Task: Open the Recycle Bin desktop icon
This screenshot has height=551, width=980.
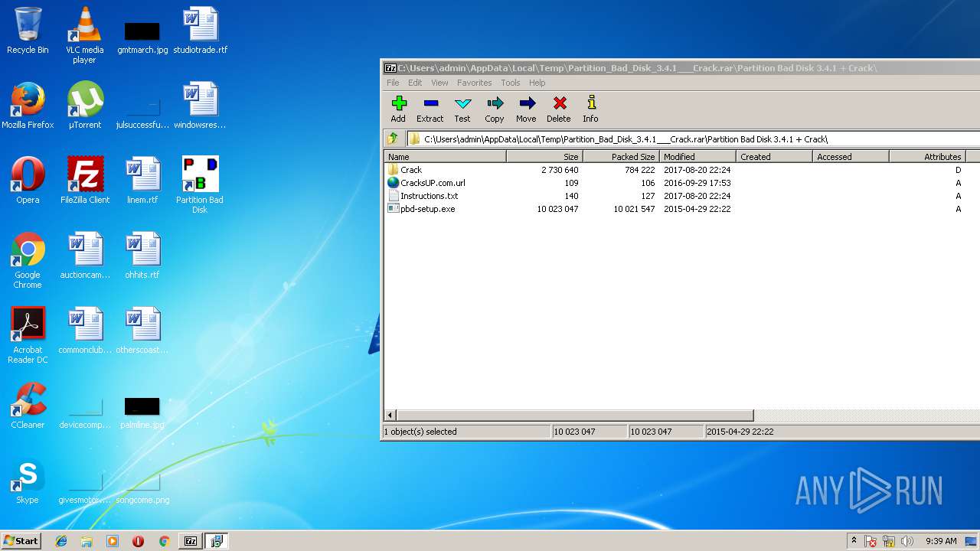Action: pos(28,31)
